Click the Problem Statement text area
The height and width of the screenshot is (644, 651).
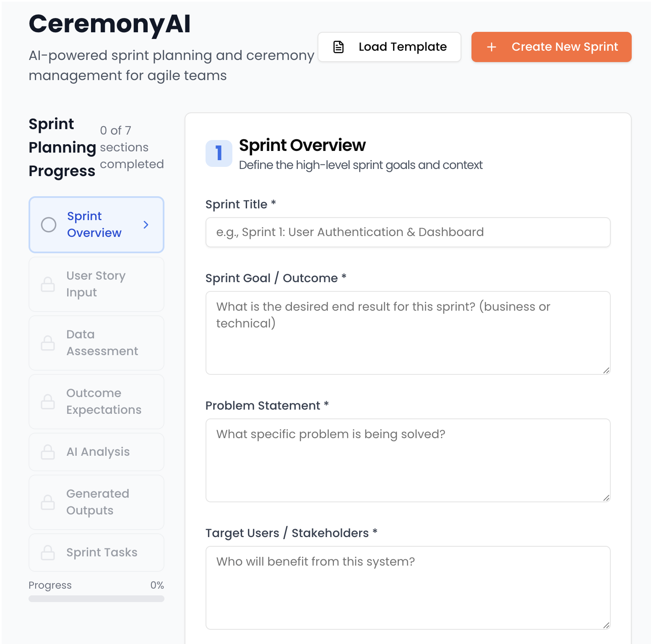point(408,460)
